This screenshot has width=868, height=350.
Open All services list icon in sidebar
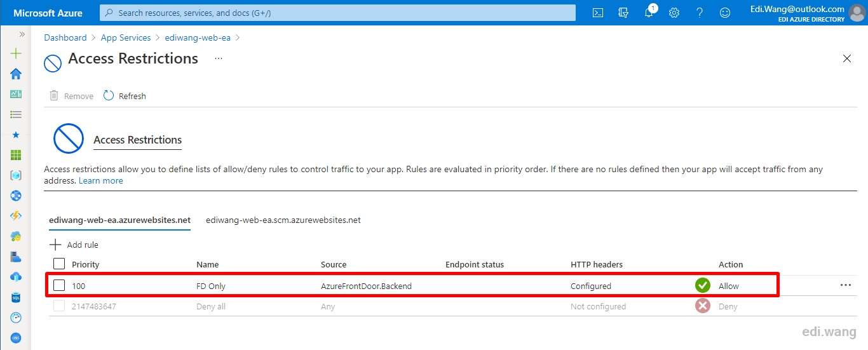tap(16, 114)
